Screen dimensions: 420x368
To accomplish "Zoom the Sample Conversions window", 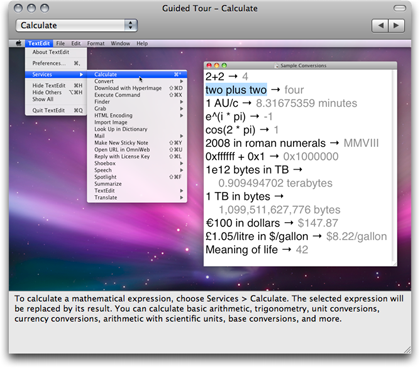I will coord(224,66).
